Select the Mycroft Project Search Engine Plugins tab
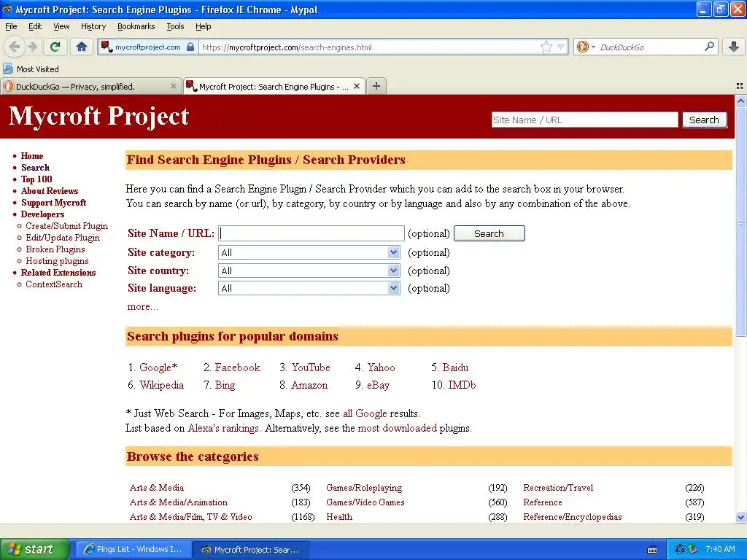747x560 pixels. [274, 86]
